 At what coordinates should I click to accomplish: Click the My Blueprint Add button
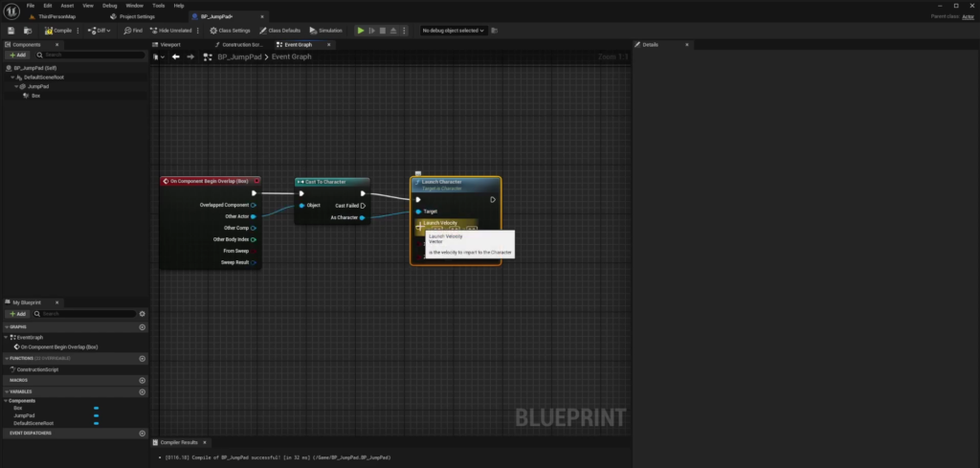(x=17, y=314)
